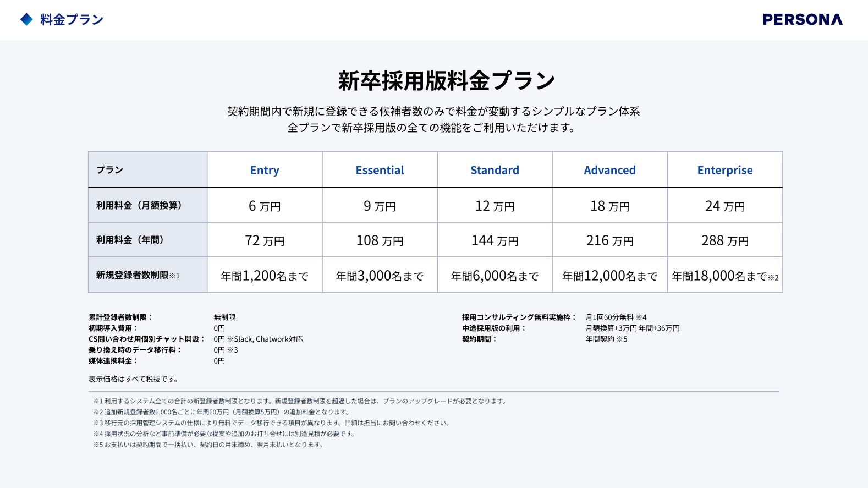Click the 12 万円 monthly price cell
Image resolution: width=868 pixels, height=488 pixels.
pos(495,206)
